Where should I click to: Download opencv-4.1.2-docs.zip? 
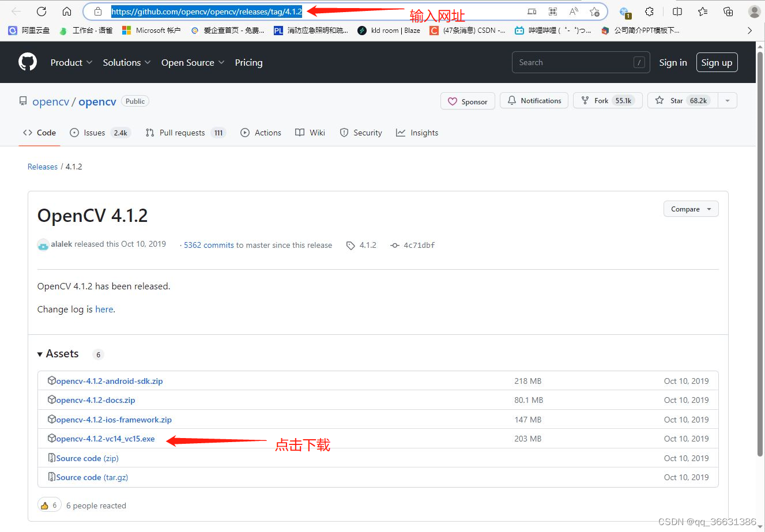coord(96,400)
